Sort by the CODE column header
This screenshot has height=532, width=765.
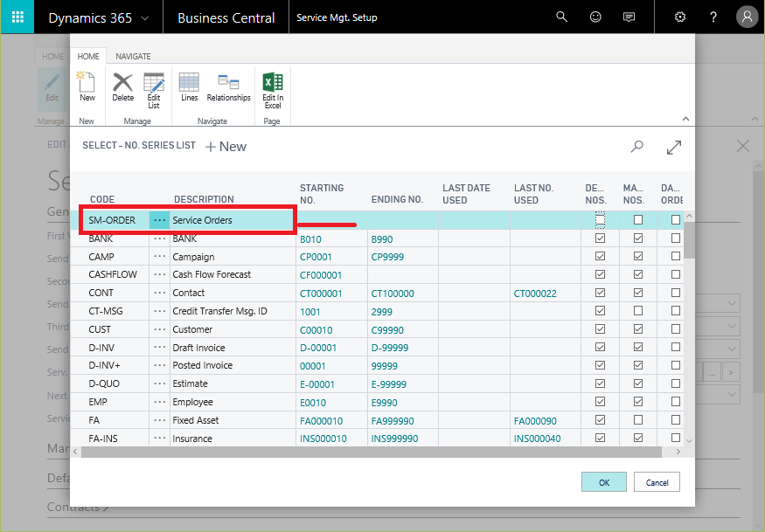click(102, 199)
